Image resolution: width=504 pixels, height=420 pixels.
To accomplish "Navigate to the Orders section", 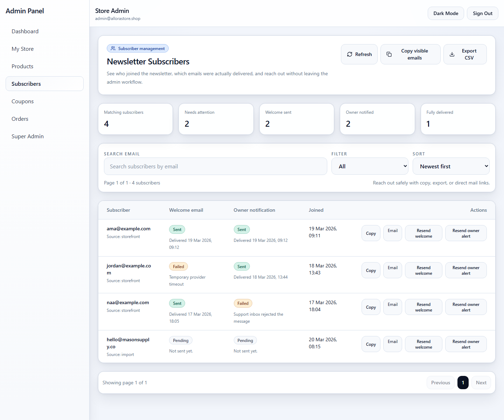I will tap(20, 119).
